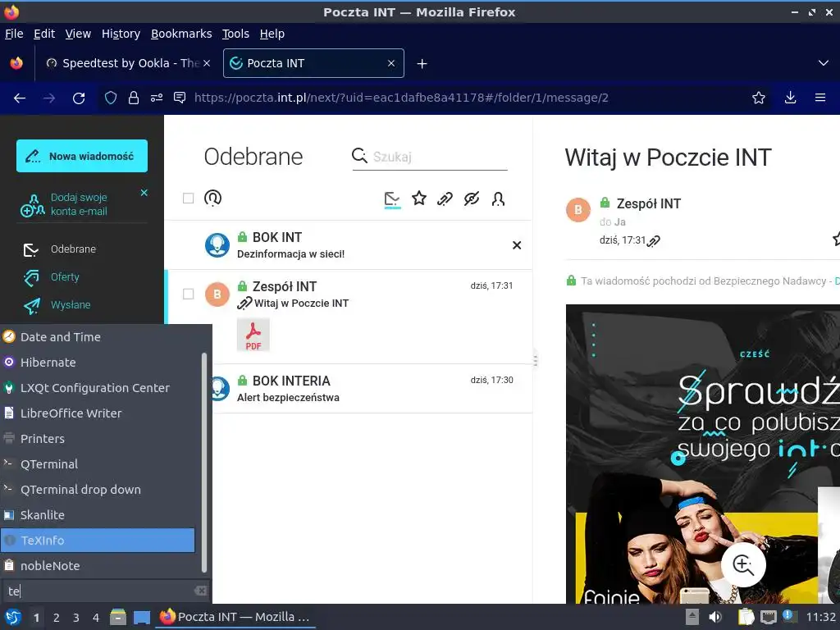Click the launcher menu scrollbar

(x=203, y=462)
